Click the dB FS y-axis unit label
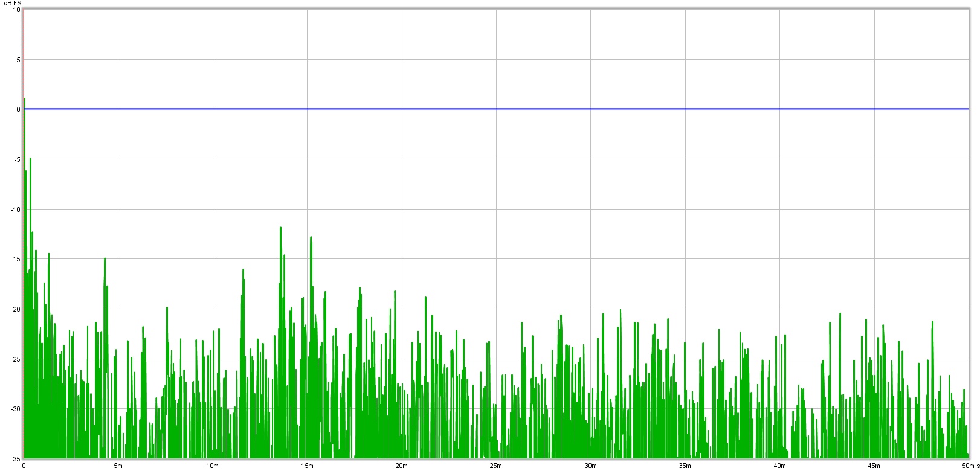Screen dimensions: 980x471 pos(12,3)
